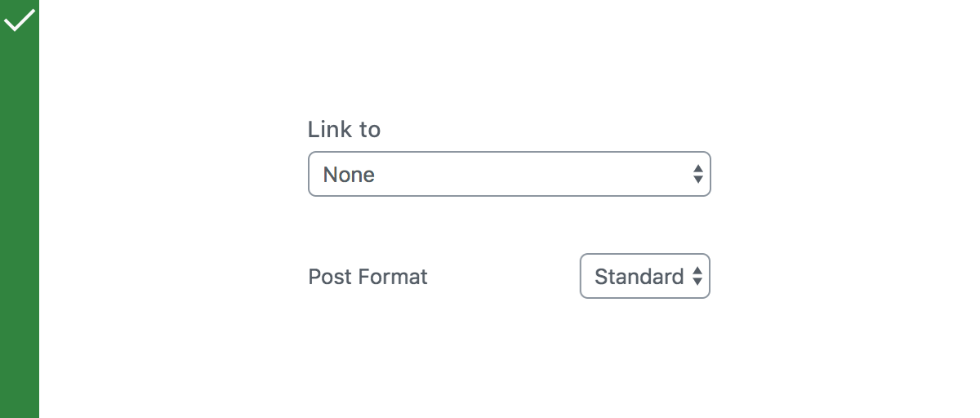Expand the Link to combo box
Screen dimensions: 980x418
[x=509, y=174]
